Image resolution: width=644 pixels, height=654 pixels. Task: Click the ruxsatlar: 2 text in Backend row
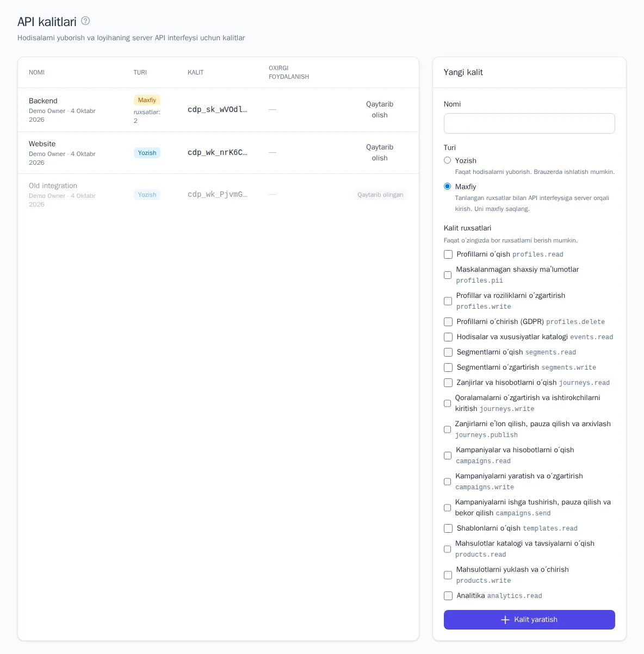147,116
